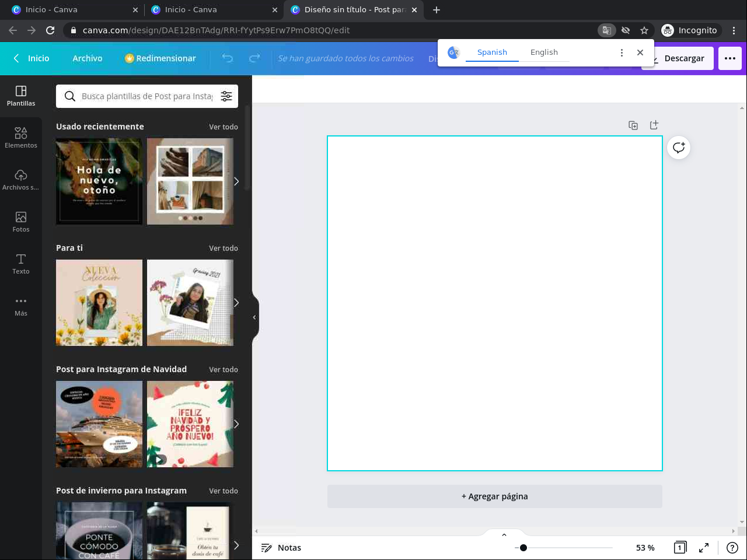The width and height of the screenshot is (747, 560).
Task: Click the translate icon in address bar
Action: (x=607, y=30)
